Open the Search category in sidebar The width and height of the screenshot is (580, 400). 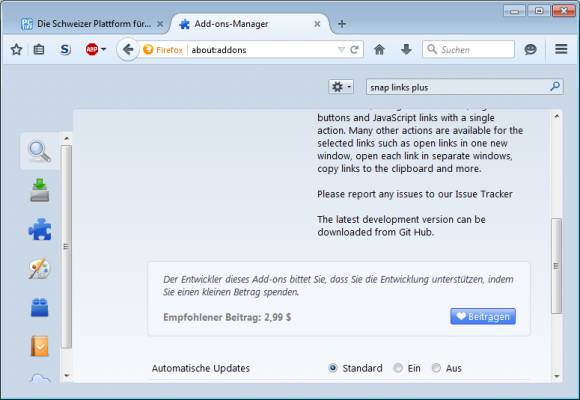click(x=40, y=151)
